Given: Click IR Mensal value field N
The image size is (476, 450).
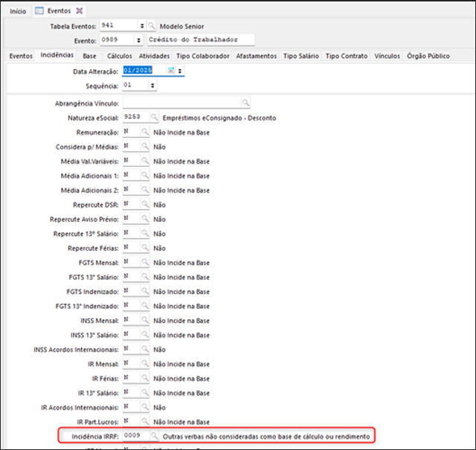Looking at the screenshot, I should 132,363.
